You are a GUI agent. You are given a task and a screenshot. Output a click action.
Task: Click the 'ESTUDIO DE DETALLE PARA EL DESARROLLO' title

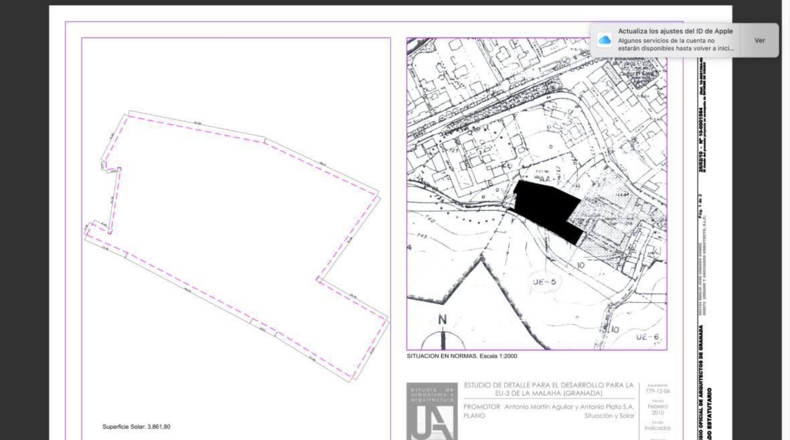548,389
